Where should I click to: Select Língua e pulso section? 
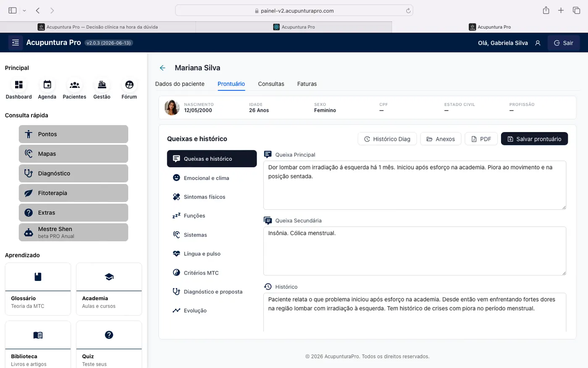click(x=212, y=254)
